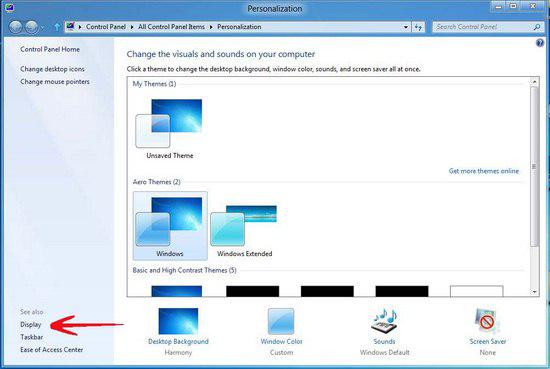Expand the address bar history dropdown

[406, 27]
